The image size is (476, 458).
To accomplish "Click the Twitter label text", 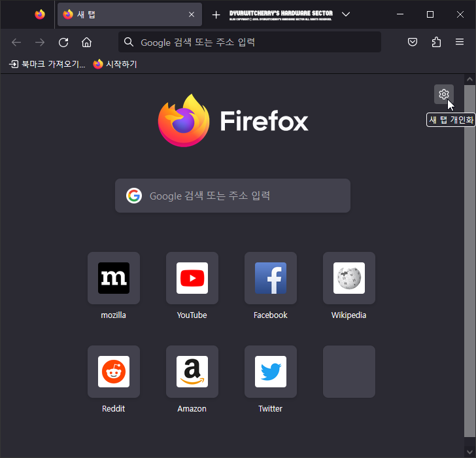I will [x=271, y=409].
